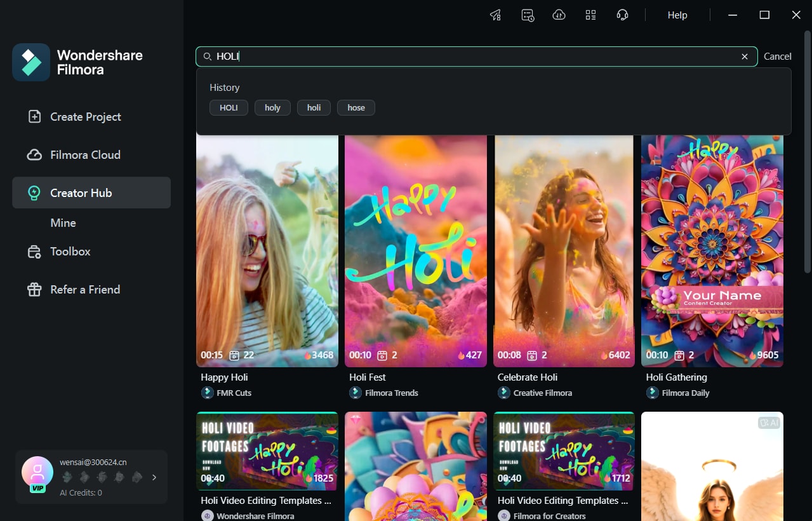Clear the search field with the X
812x521 pixels.
(x=744, y=56)
